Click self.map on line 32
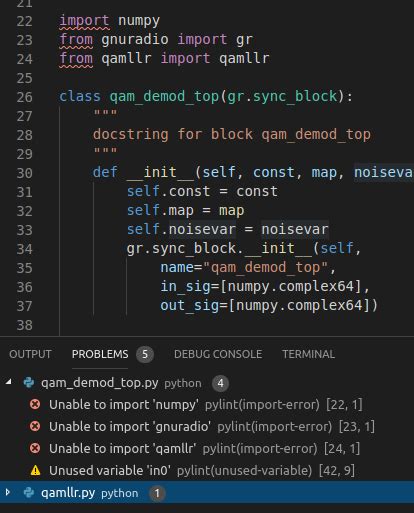The width and height of the screenshot is (414, 513). [x=160, y=211]
